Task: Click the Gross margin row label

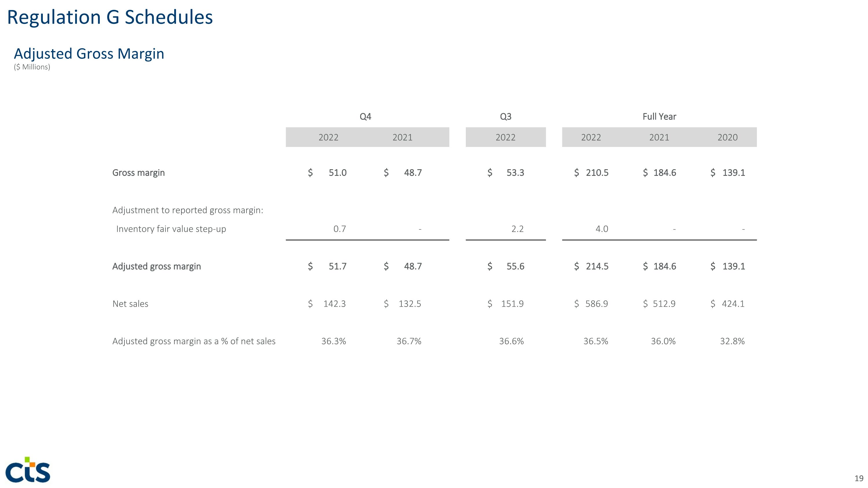Action: (139, 173)
